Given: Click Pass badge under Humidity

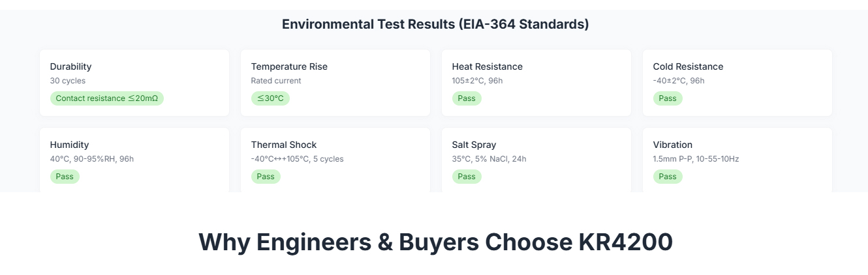Looking at the screenshot, I should [x=65, y=177].
